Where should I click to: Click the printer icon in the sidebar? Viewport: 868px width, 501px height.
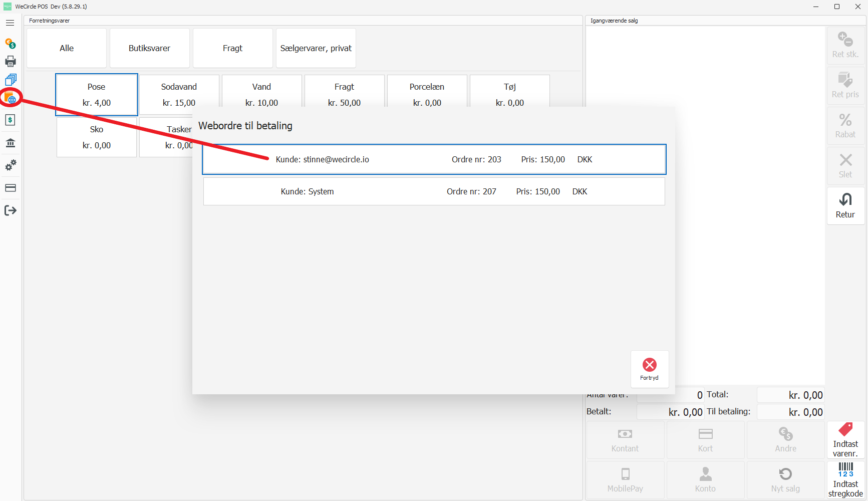click(x=10, y=61)
